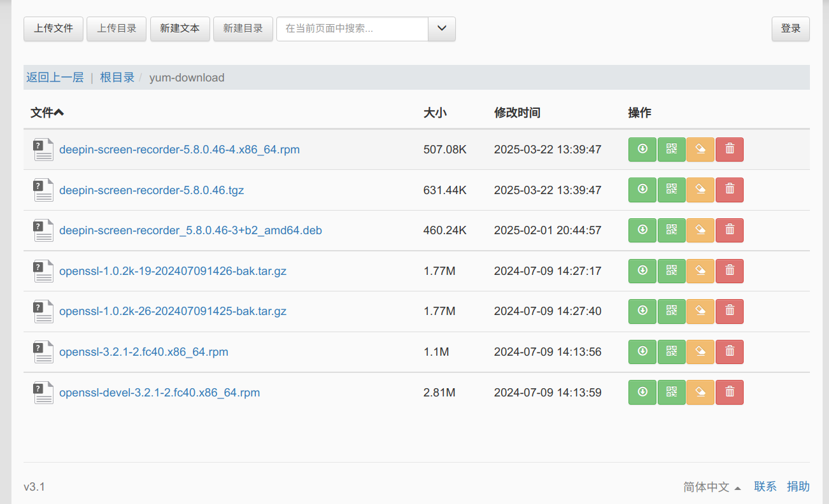Image resolution: width=829 pixels, height=504 pixels.
Task: Rename deepin-screen-recorder_5.8.0.46-3+b2_amd64.deb using the orange edit icon
Action: 700,230
